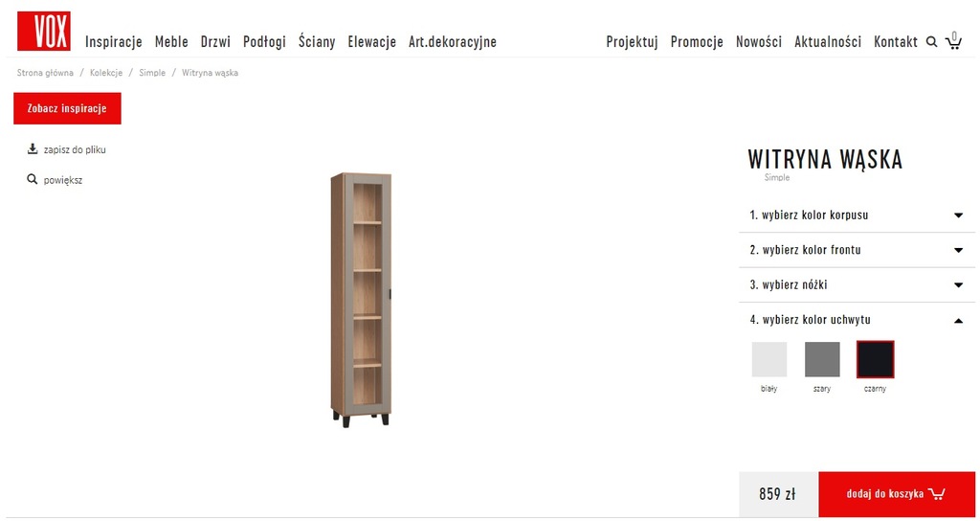Select the szary handle color swatch

pos(822,359)
